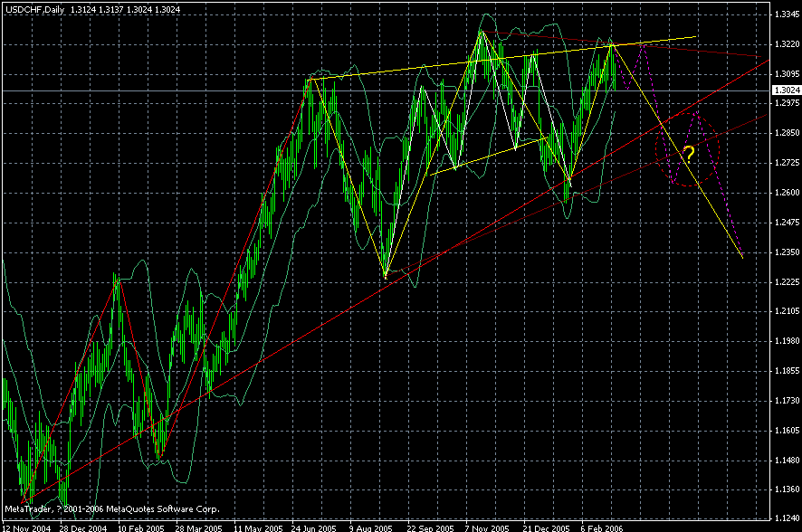802x532 pixels.
Task: Select the yellow question mark chart annotation
Action: click(689, 153)
